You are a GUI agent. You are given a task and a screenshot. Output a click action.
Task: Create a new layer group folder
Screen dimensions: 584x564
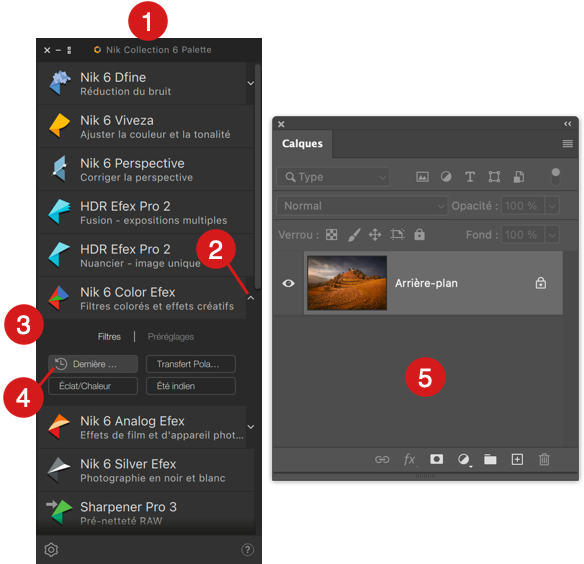[x=490, y=459]
